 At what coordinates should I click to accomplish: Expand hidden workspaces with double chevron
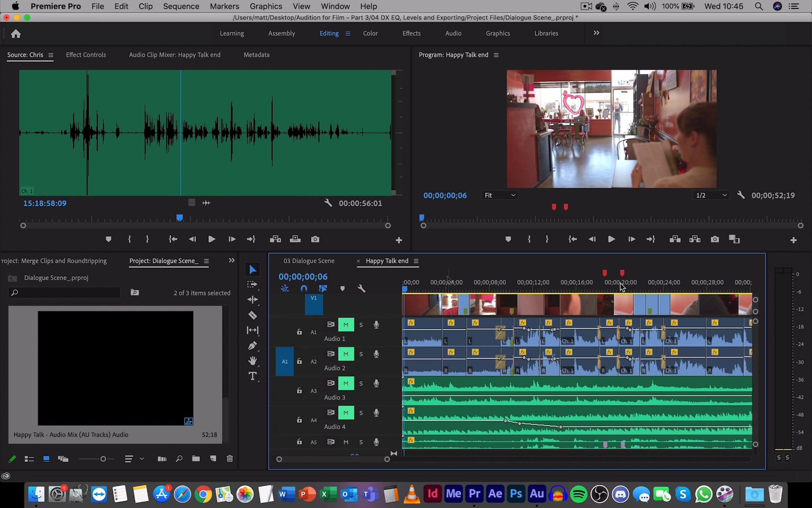click(596, 33)
